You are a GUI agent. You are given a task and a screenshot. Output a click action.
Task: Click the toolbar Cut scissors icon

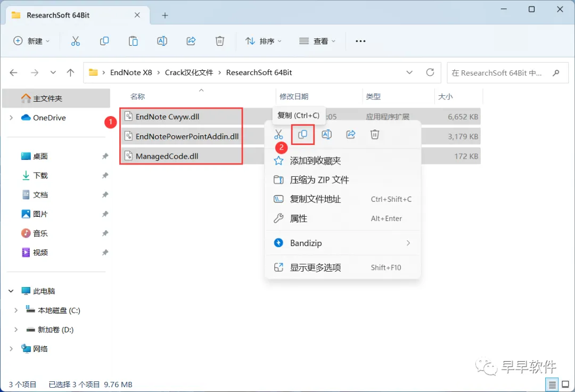[x=75, y=41]
